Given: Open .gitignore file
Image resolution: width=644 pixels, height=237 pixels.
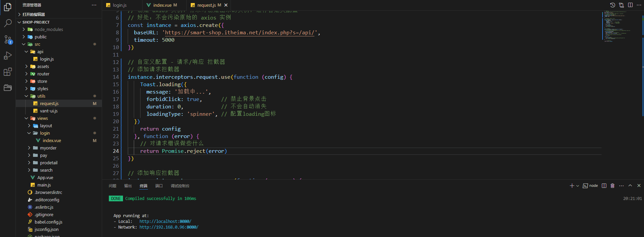Looking at the screenshot, I should 59,214.
